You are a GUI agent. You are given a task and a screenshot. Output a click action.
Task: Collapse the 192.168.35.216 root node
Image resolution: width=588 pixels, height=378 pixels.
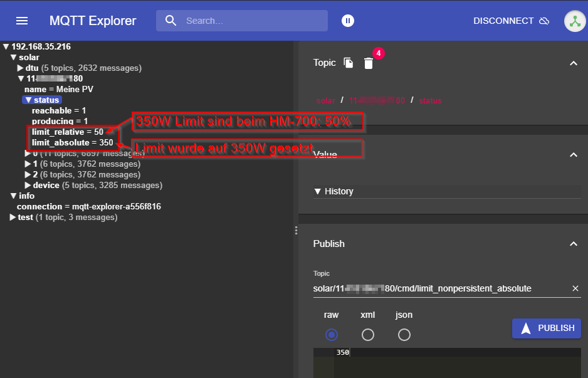pyautogui.click(x=6, y=46)
